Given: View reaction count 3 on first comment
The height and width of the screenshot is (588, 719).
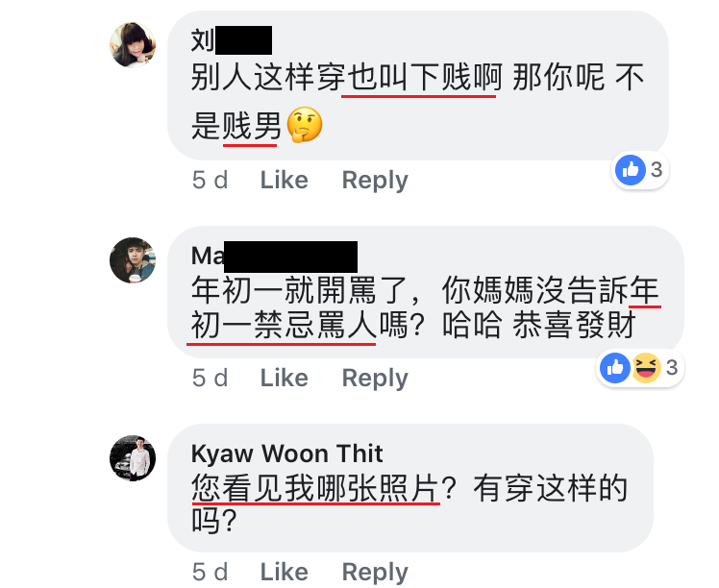Looking at the screenshot, I should click(657, 170).
